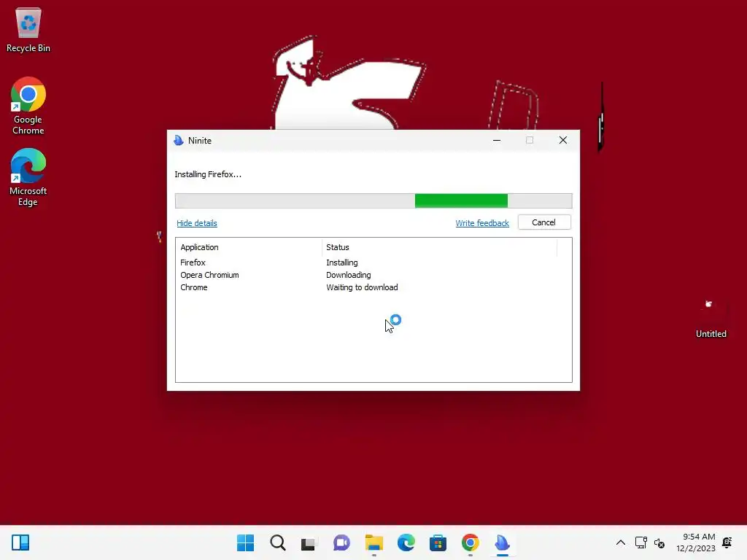
Task: Click the Waiting to download status
Action: pos(362,287)
